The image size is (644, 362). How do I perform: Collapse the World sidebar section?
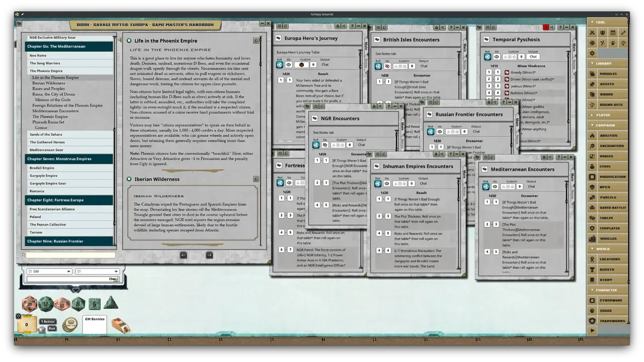pyautogui.click(x=608, y=249)
